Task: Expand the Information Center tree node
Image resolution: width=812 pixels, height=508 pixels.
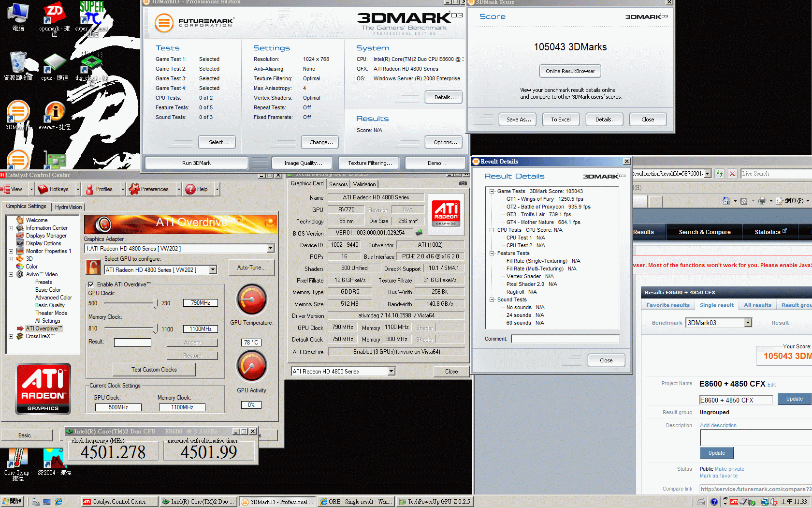Action: [x=11, y=228]
